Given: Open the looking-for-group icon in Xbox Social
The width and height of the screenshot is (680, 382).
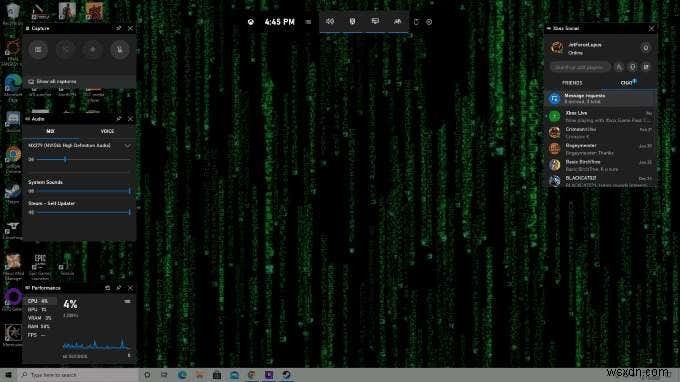Looking at the screenshot, I should pyautogui.click(x=619, y=67).
